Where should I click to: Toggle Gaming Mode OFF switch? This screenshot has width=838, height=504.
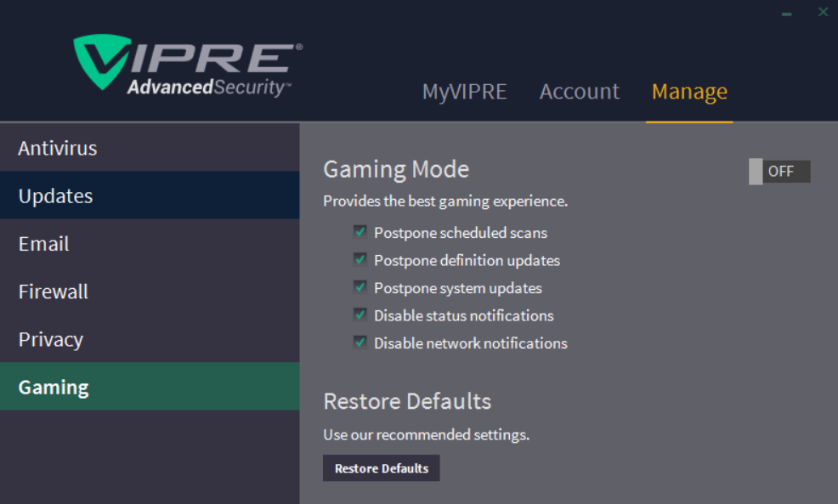point(779,172)
